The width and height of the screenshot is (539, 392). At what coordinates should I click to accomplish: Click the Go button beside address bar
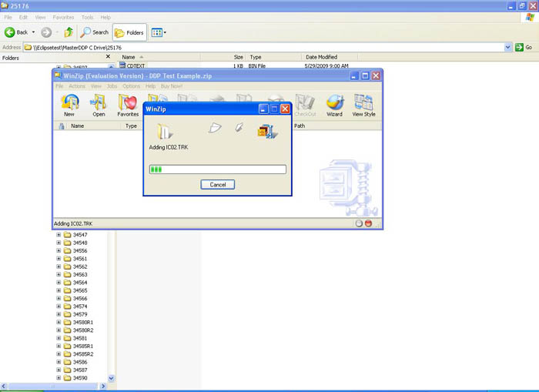click(x=524, y=48)
